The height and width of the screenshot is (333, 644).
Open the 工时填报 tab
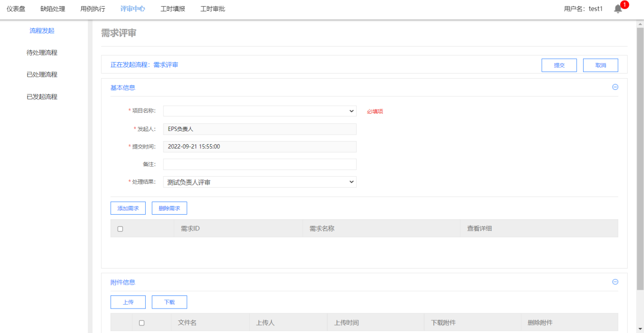pyautogui.click(x=173, y=9)
